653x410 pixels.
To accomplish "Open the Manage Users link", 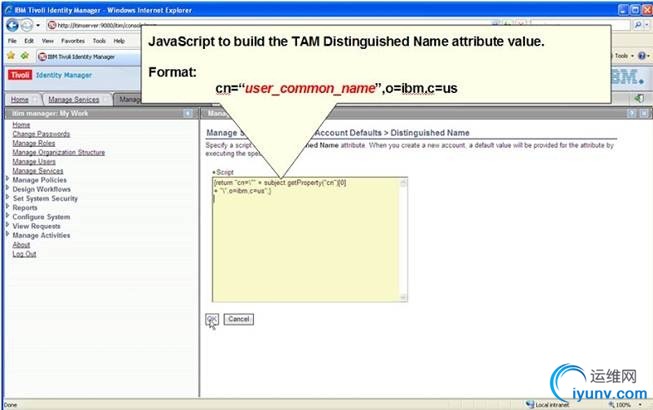I will [34, 162].
